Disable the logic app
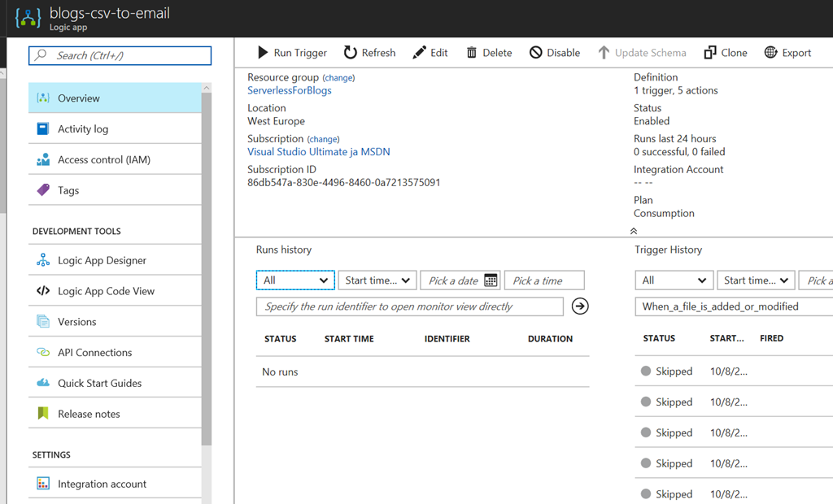This screenshot has width=833, height=504. 554,53
